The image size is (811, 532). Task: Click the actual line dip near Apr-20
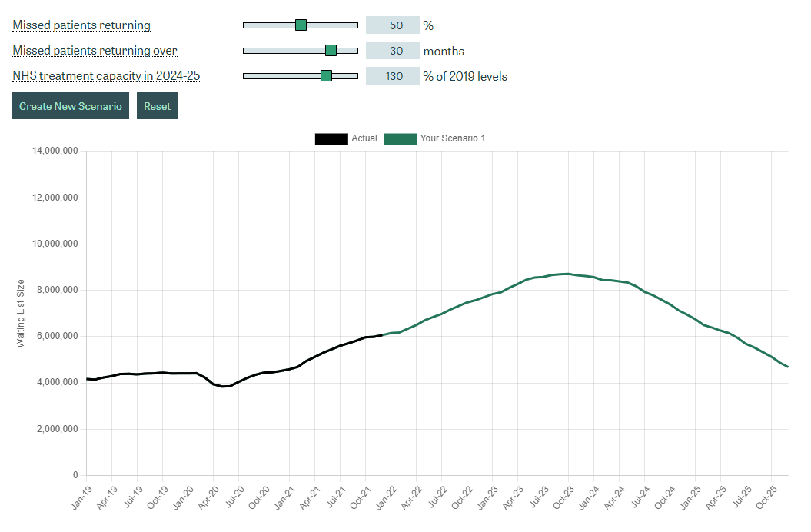click(223, 386)
